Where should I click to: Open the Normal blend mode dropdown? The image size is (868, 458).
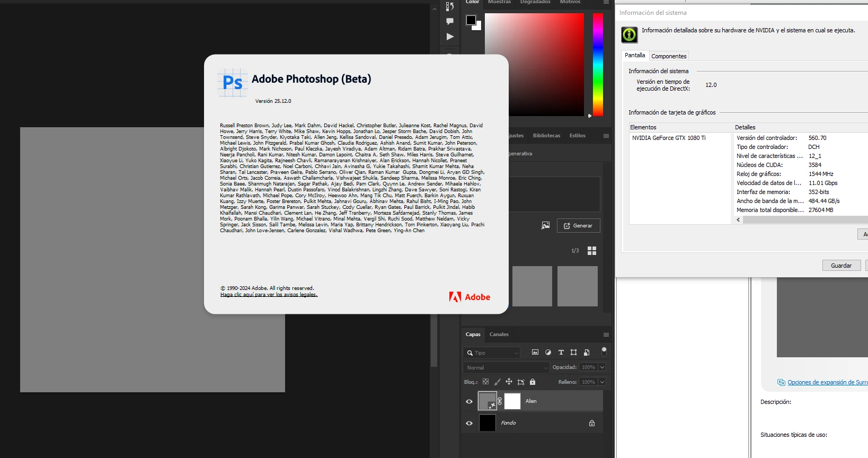pos(507,367)
